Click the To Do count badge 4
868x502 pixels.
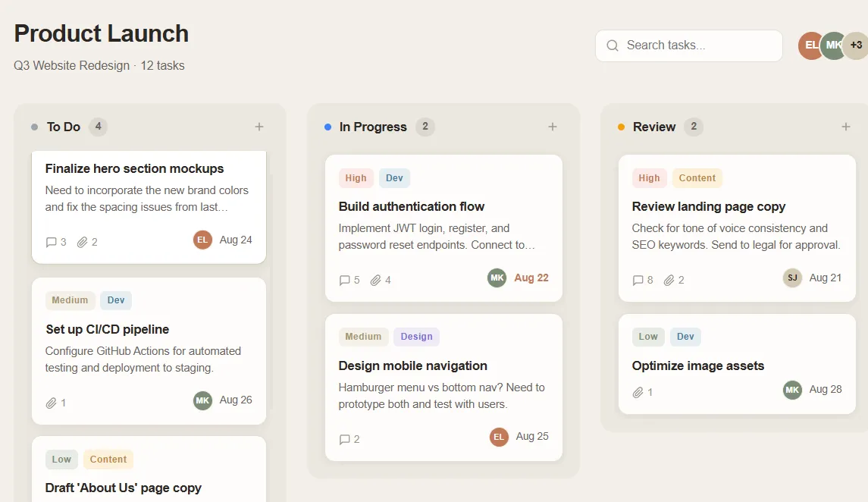[x=98, y=127]
